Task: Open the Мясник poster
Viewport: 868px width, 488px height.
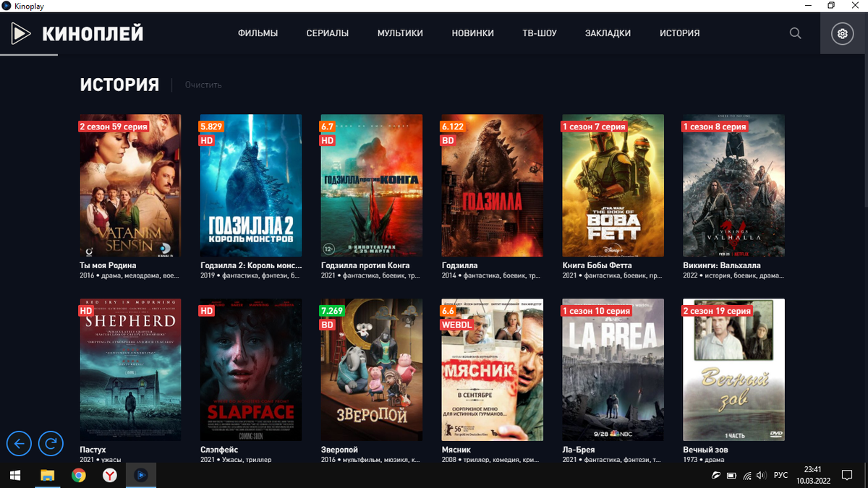Action: pyautogui.click(x=493, y=369)
